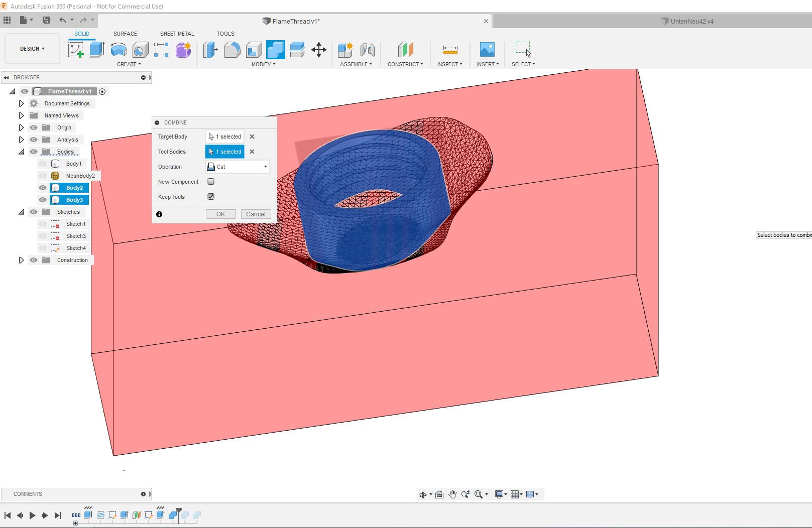The image size is (812, 528).
Task: Show hidden Body1 via eye icon
Action: (43, 164)
